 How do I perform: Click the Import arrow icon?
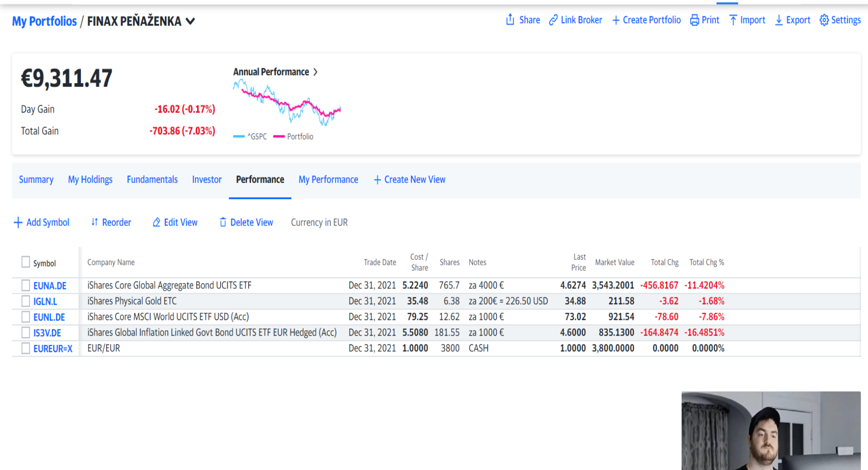[733, 20]
